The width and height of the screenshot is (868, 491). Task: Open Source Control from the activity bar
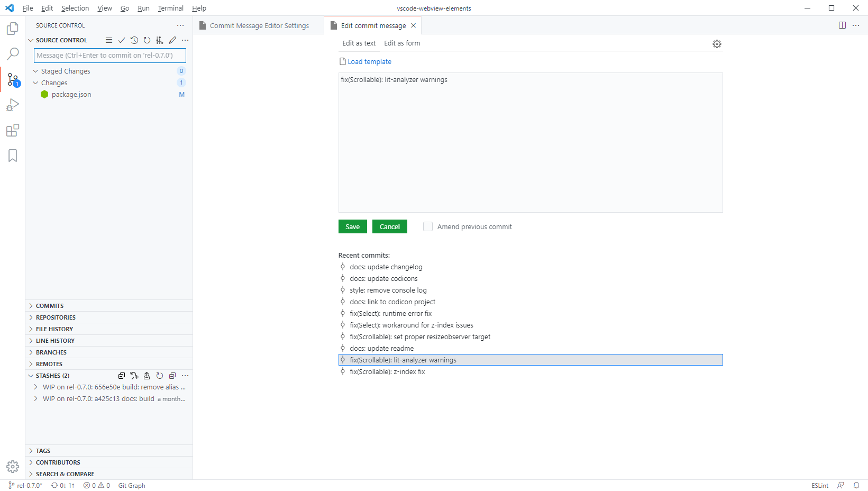tap(12, 79)
